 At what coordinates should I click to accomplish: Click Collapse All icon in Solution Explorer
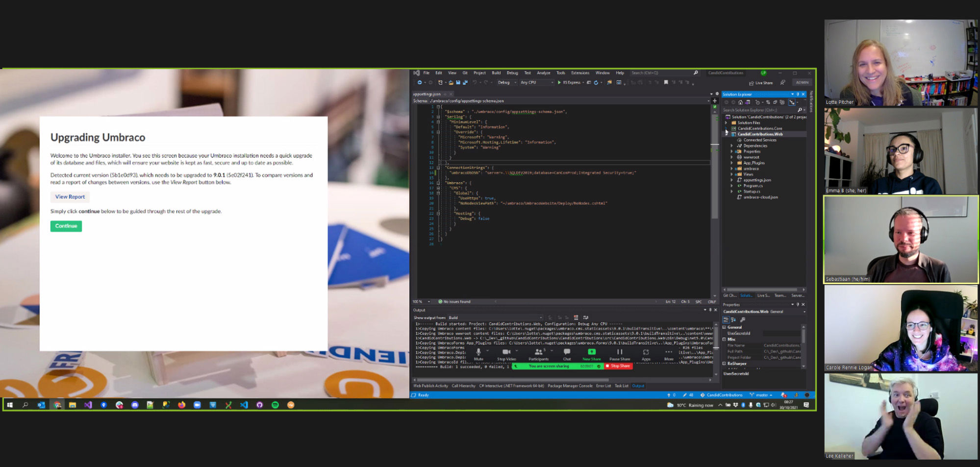775,102
